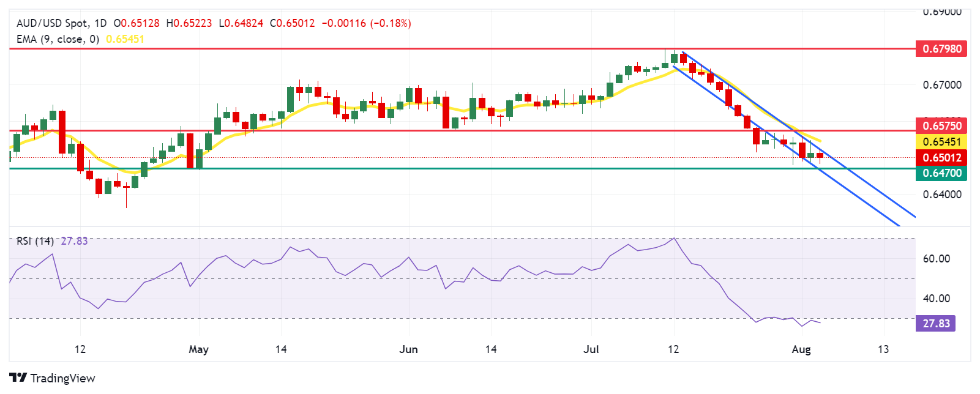Click the TradingView logo icon

(18, 378)
